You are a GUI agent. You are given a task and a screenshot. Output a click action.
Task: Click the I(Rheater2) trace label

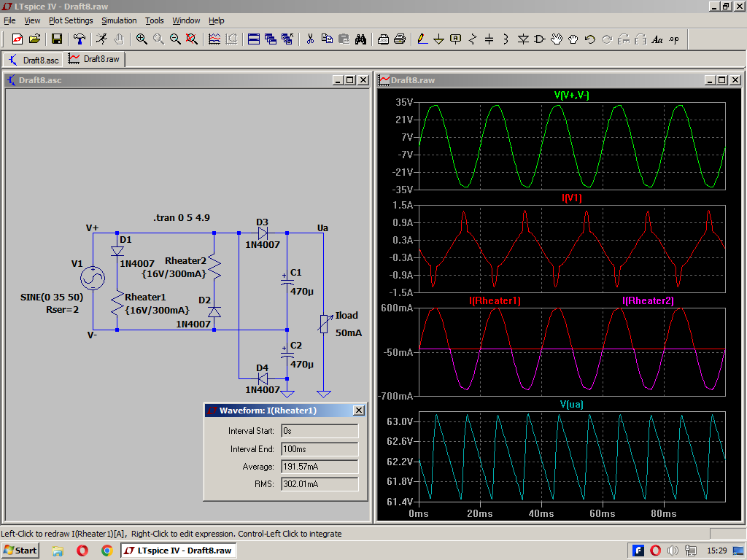point(648,301)
